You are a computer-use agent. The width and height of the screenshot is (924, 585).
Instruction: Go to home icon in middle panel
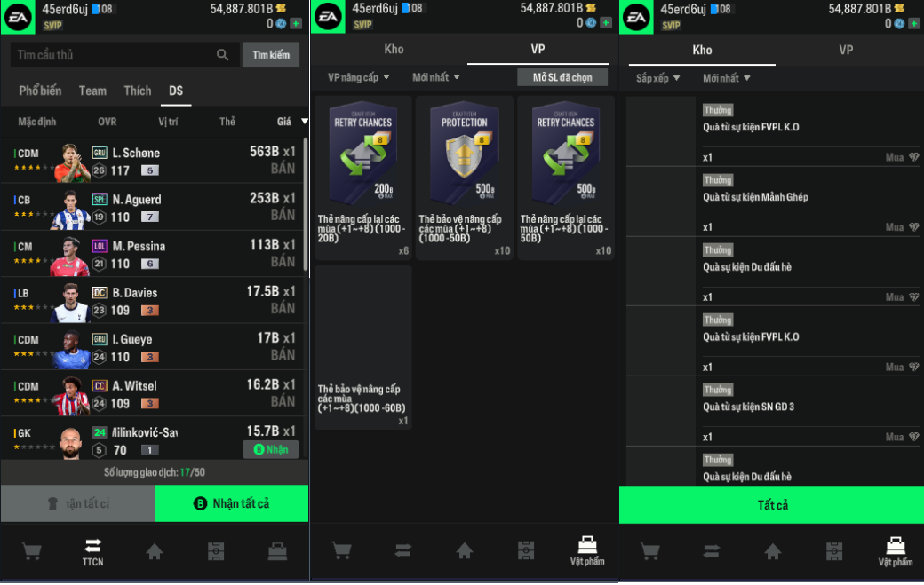click(x=465, y=551)
